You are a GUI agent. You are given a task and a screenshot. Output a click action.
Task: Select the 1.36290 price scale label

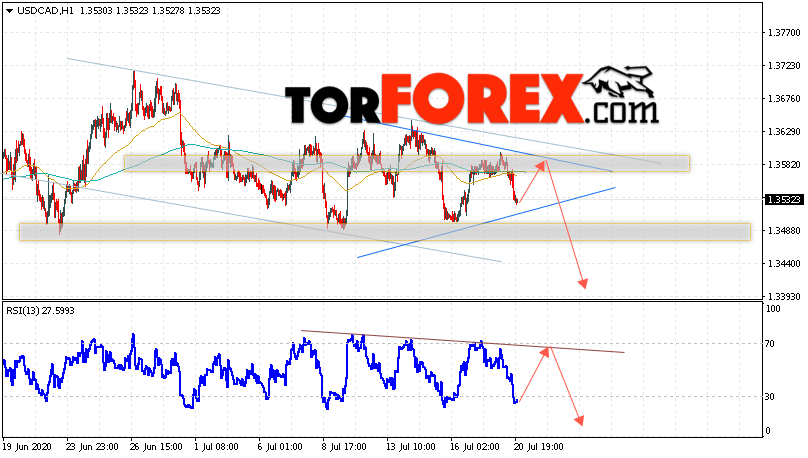pyautogui.click(x=784, y=132)
